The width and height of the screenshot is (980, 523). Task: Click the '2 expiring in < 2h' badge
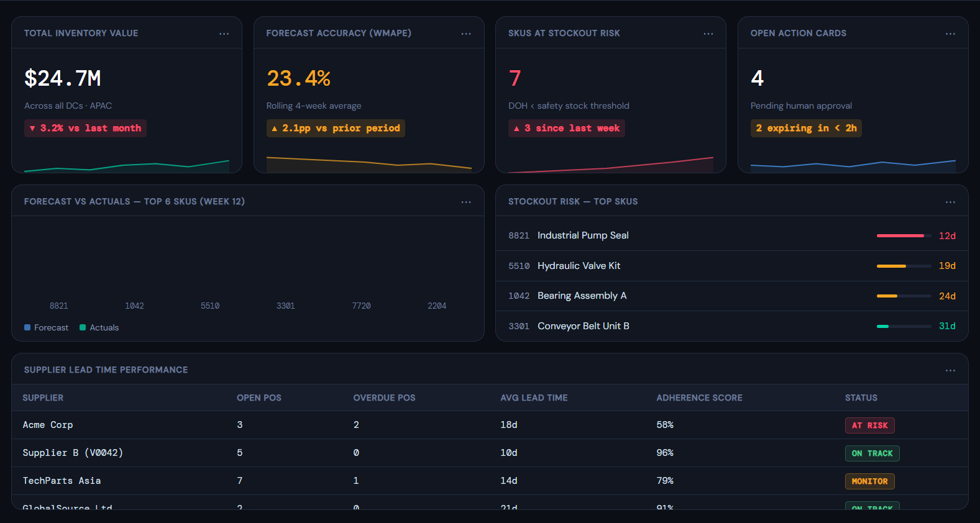point(806,128)
